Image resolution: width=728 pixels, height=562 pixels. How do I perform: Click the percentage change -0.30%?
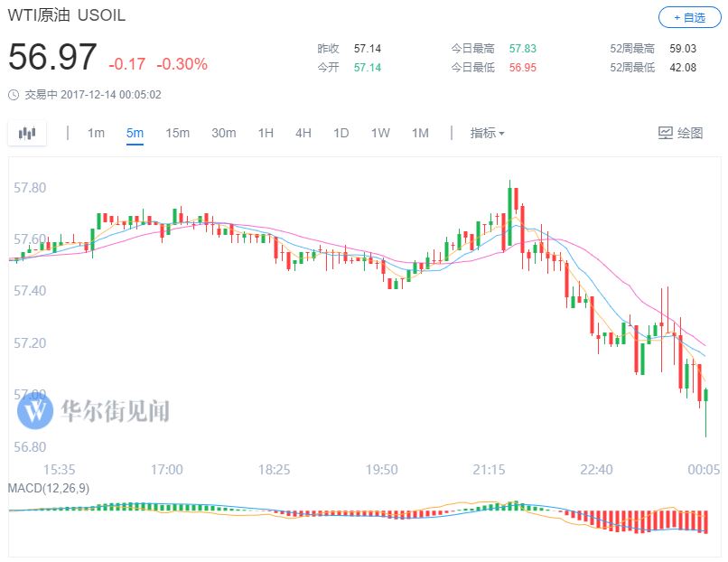pos(182,64)
